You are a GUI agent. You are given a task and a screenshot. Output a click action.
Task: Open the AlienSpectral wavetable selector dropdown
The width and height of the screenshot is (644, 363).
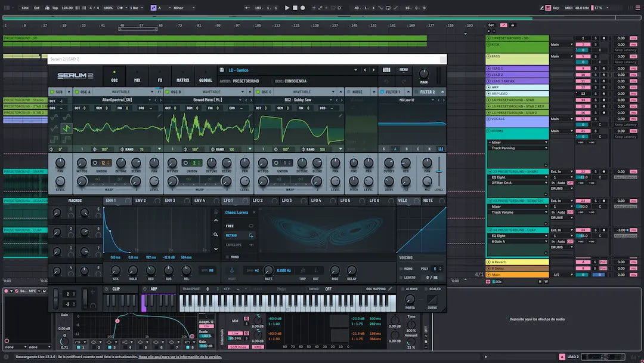[x=117, y=100]
